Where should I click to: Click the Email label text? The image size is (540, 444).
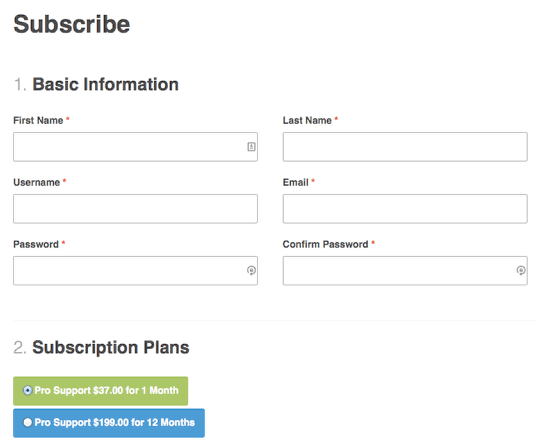(x=295, y=183)
